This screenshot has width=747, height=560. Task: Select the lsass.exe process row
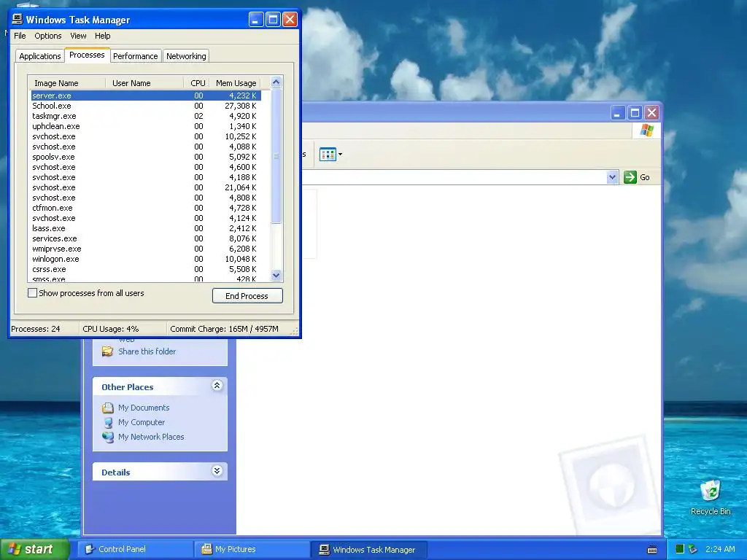point(145,228)
